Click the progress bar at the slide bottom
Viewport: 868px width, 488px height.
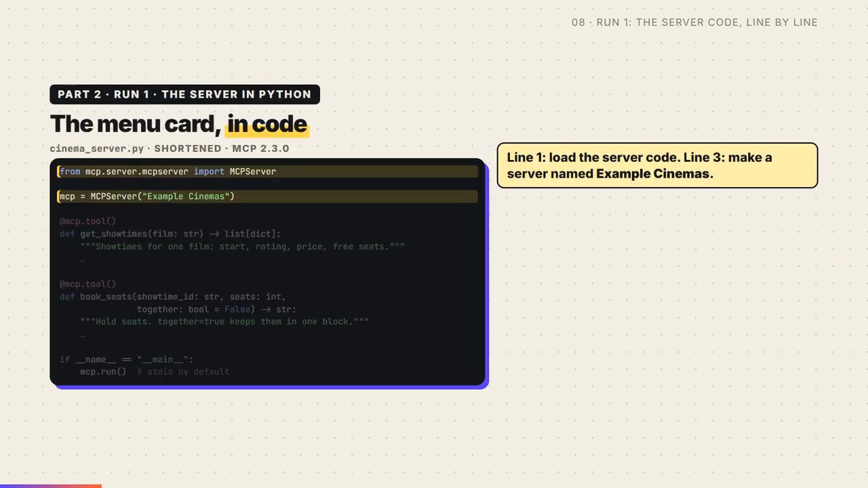(51, 486)
